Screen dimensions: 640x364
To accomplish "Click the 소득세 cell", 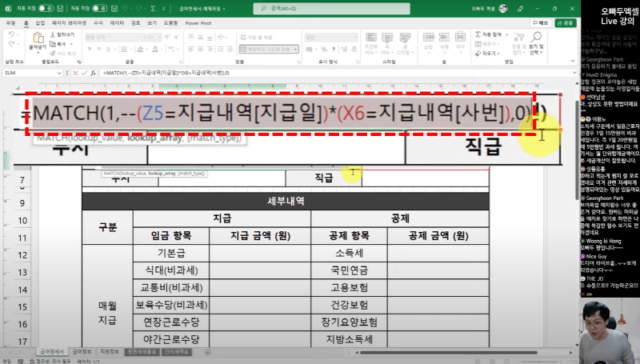I will (350, 254).
